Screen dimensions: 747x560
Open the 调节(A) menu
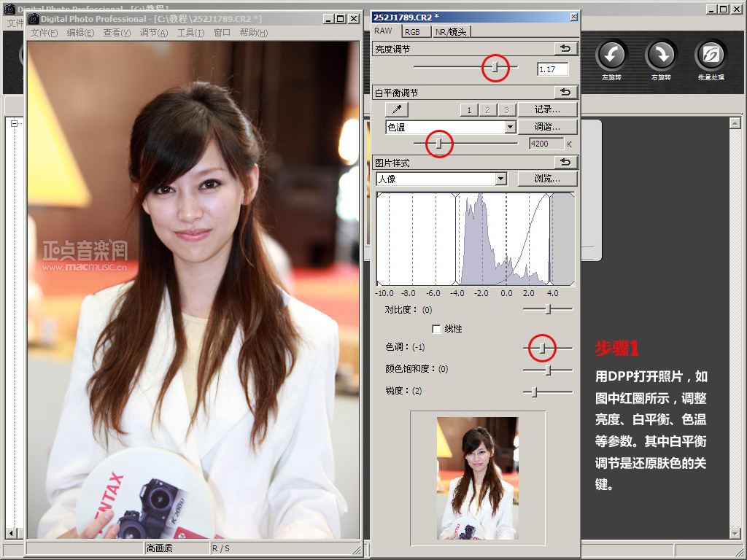point(153,33)
